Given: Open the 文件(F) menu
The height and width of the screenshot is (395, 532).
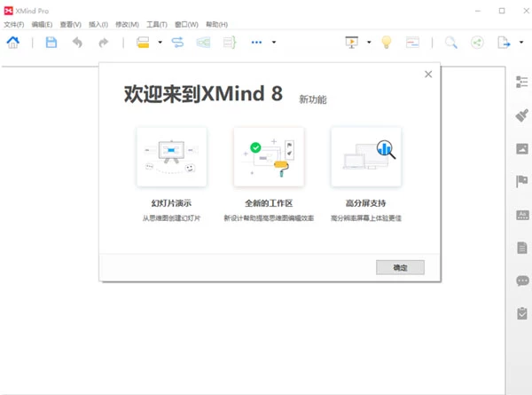Looking at the screenshot, I should [x=14, y=25].
